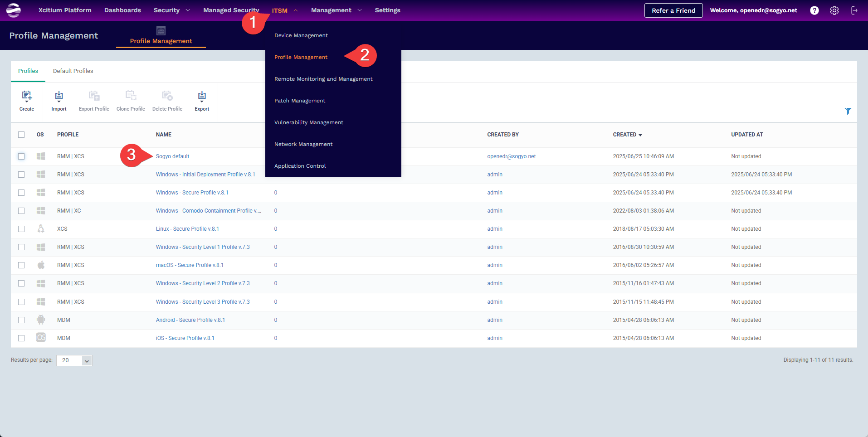
Task: Check the Comodo Containment Profile checkbox
Action: pyautogui.click(x=21, y=211)
